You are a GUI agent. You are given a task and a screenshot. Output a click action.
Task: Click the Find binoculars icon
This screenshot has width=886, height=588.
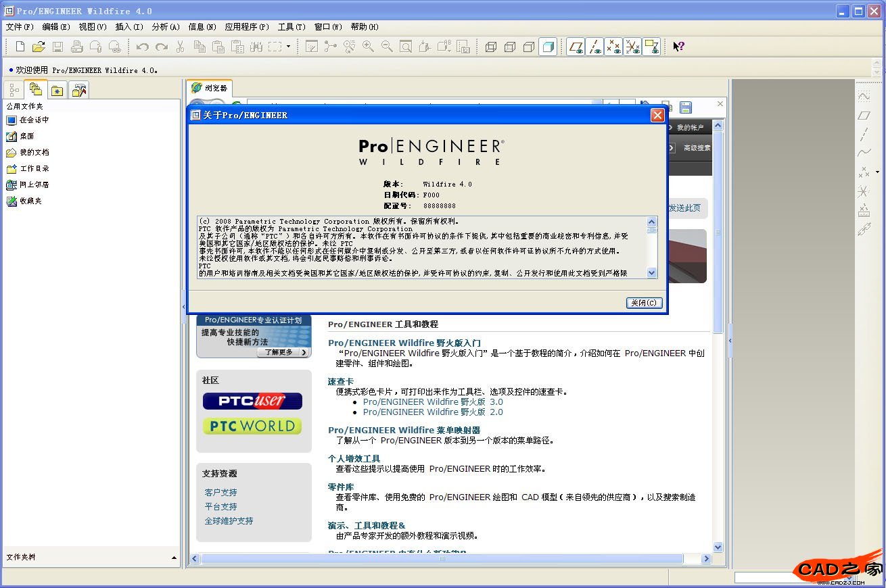click(256, 47)
